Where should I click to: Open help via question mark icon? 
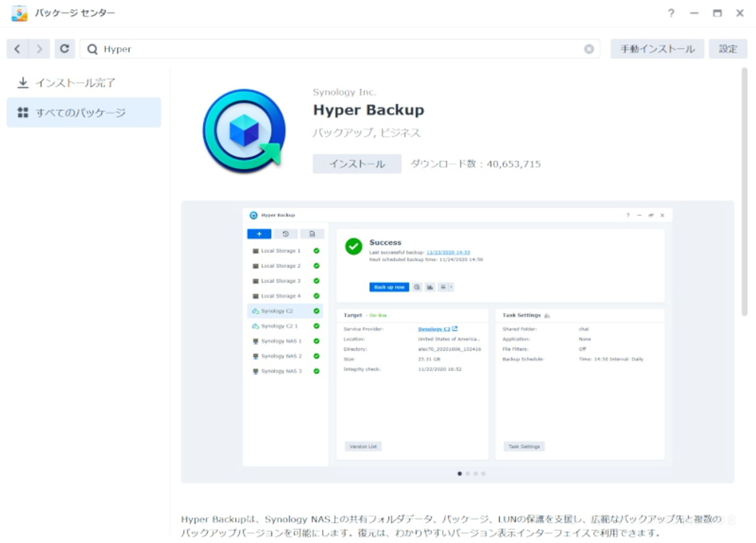pos(671,13)
